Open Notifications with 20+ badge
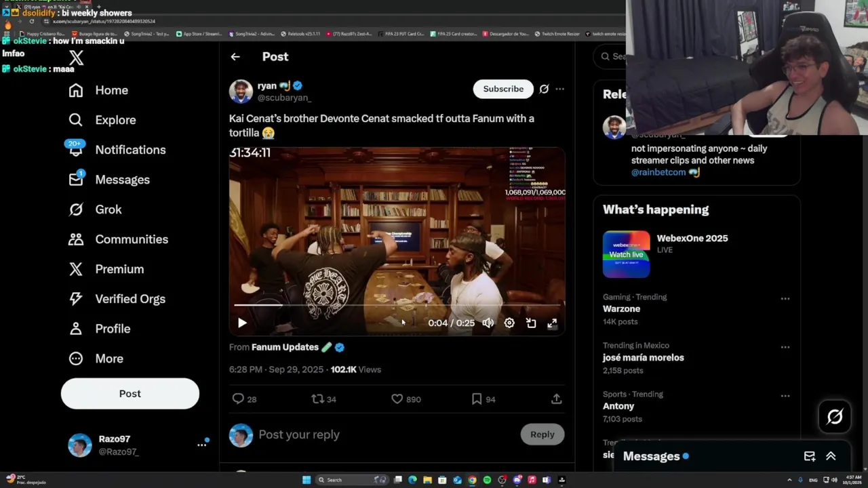This screenshot has width=868, height=488. pyautogui.click(x=117, y=150)
